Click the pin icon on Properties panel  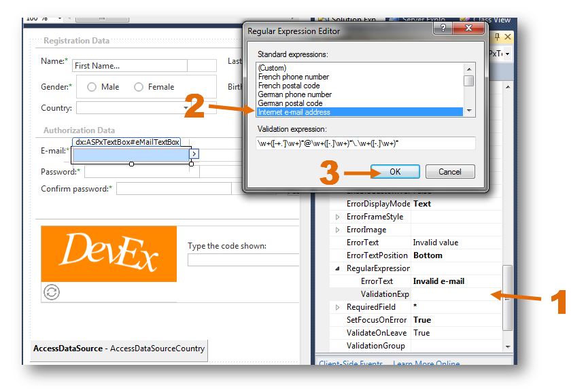pos(497,36)
